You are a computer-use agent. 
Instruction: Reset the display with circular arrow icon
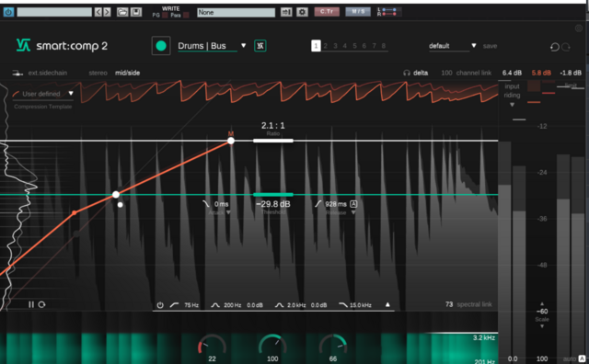click(x=41, y=304)
